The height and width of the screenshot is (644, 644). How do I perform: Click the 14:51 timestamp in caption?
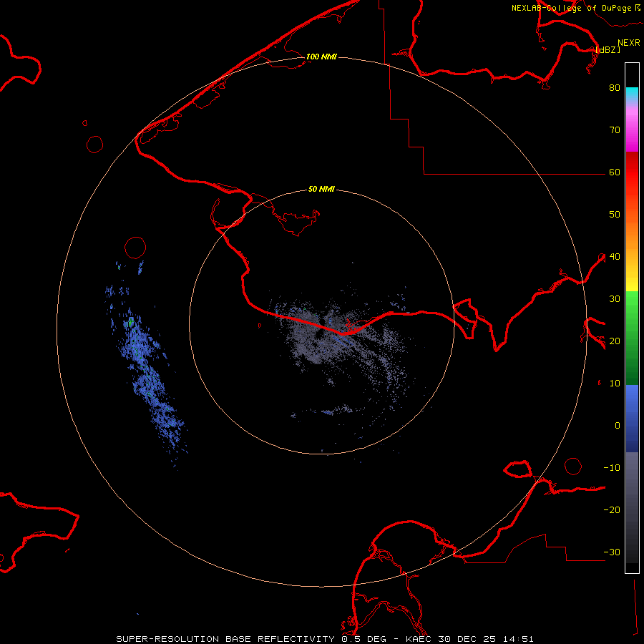coord(518,639)
